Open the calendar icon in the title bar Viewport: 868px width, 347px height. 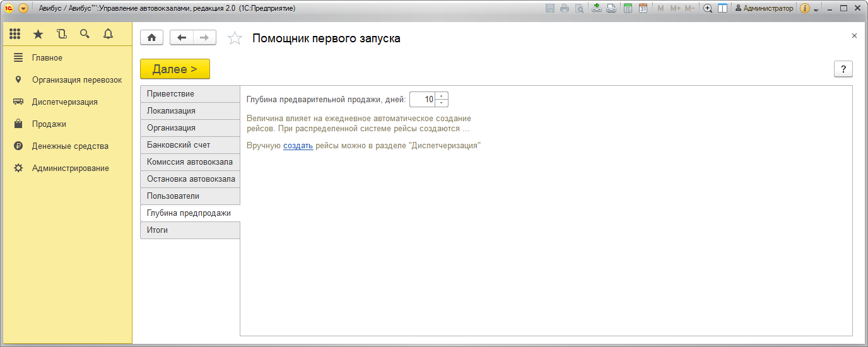(x=643, y=8)
